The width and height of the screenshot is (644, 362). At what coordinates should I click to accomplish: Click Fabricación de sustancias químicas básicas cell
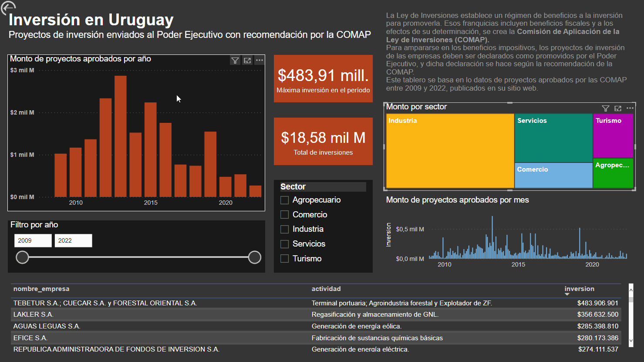tap(377, 338)
